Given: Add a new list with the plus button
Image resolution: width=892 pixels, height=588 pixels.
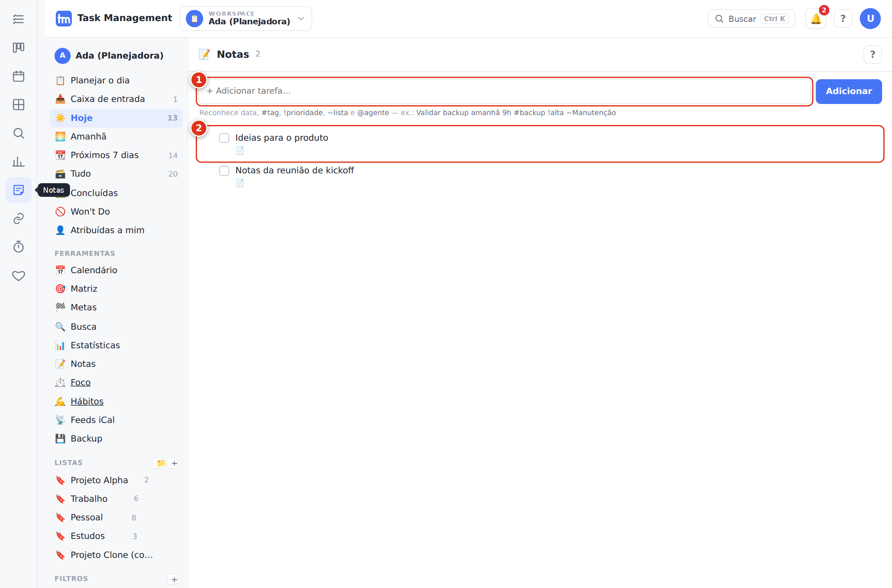Looking at the screenshot, I should 174,463.
